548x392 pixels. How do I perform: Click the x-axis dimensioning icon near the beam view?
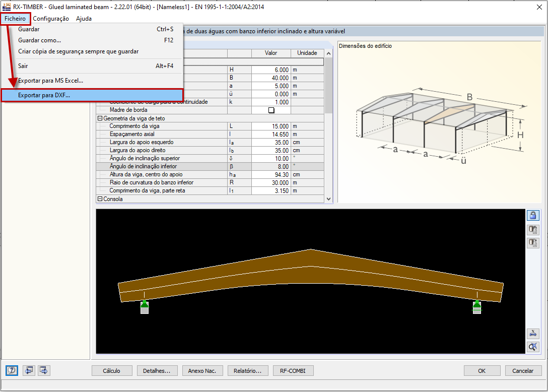[533, 334]
